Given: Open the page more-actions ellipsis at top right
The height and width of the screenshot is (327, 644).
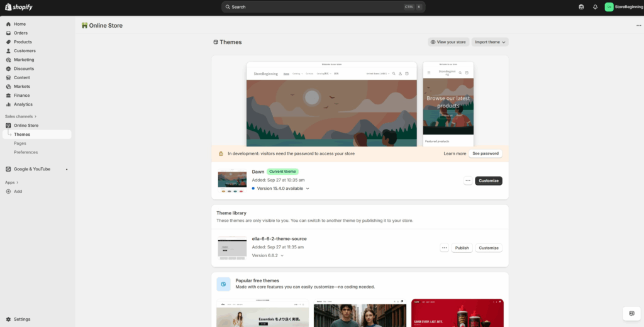Looking at the screenshot, I should tap(638, 26).
